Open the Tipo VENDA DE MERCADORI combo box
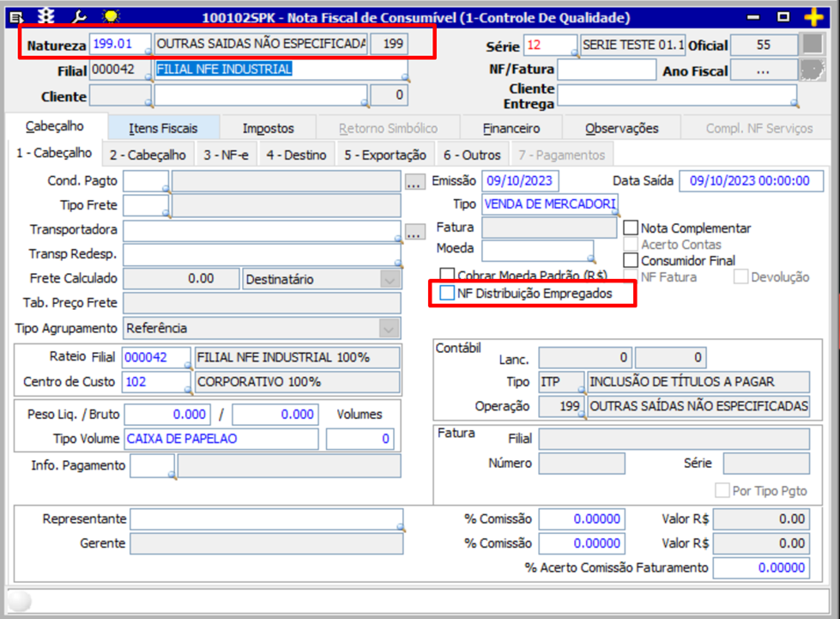This screenshot has width=840, height=619. pos(550,204)
